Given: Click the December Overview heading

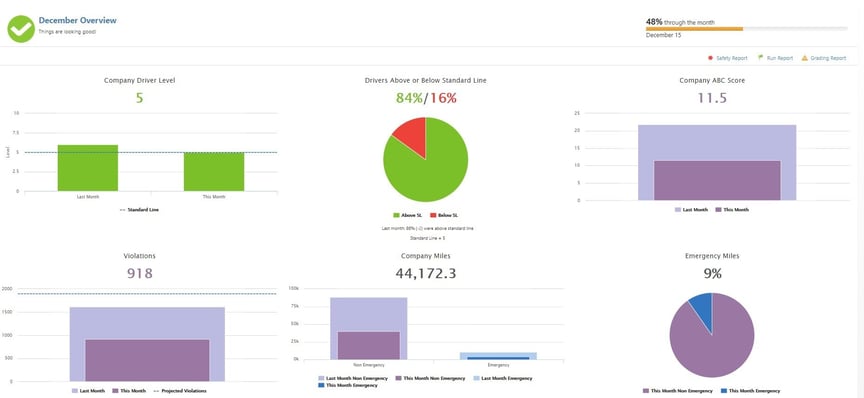Looking at the screenshot, I should point(78,20).
